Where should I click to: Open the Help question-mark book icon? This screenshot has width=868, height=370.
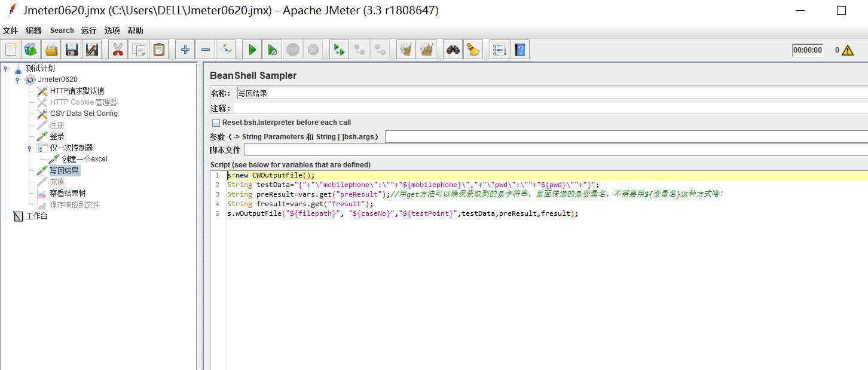click(x=519, y=50)
